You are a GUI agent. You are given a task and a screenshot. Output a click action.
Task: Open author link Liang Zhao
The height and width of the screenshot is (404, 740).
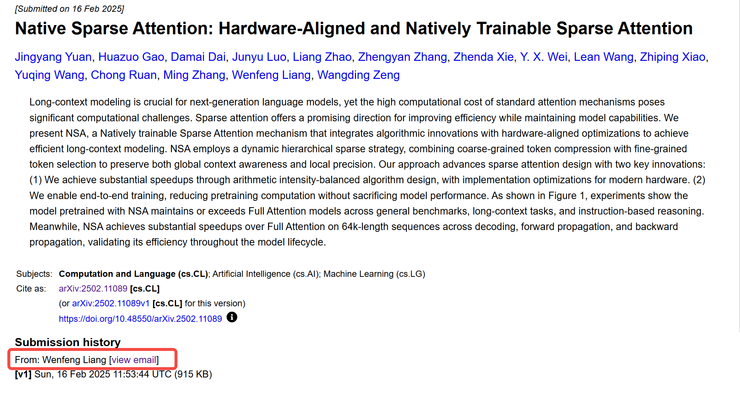coord(322,57)
